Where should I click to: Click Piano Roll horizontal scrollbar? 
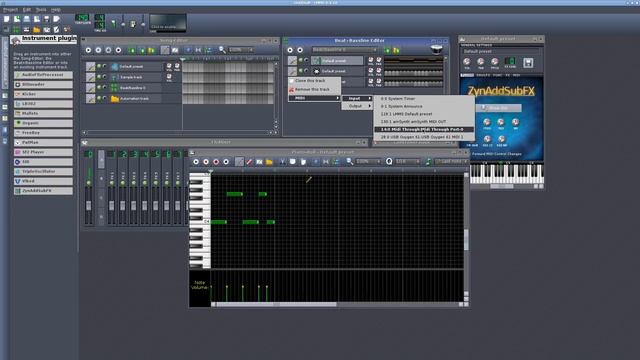point(276,304)
